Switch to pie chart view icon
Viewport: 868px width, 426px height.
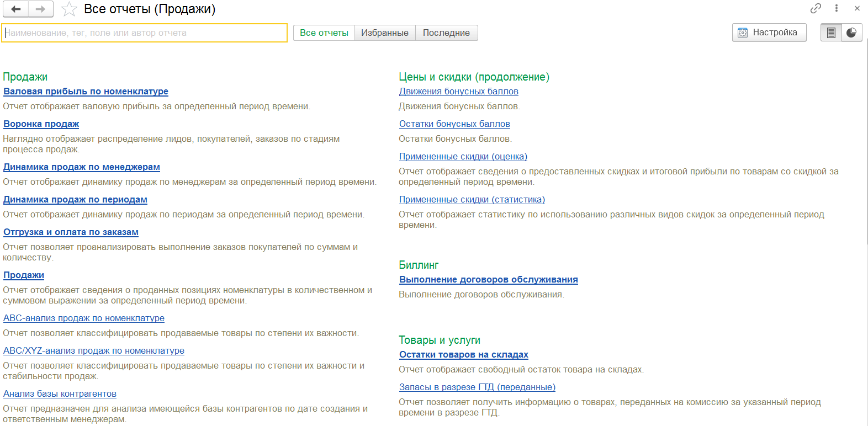851,33
